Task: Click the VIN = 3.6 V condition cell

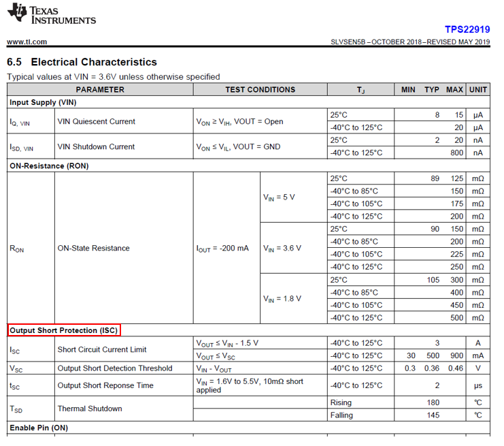Action: [x=293, y=248]
